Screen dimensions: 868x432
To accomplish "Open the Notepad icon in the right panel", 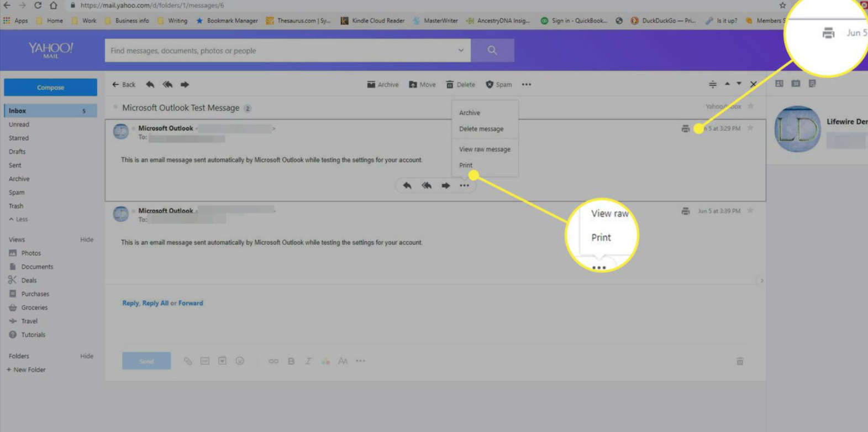I will [812, 84].
